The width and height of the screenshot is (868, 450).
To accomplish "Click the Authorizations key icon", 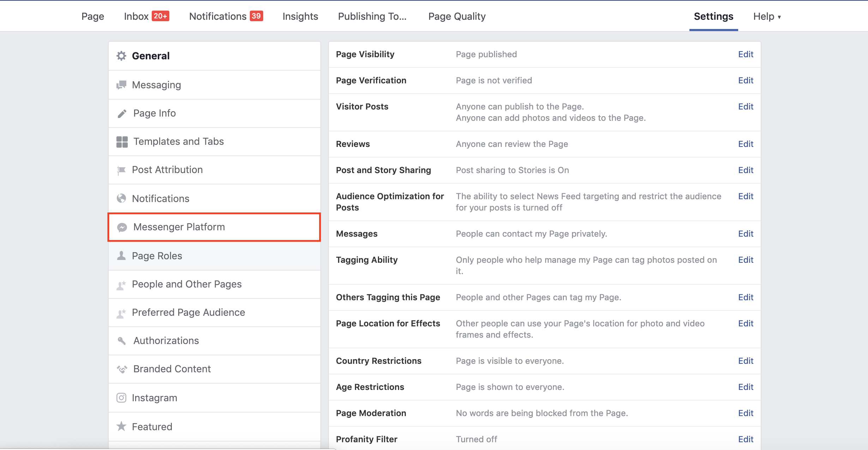I will pyautogui.click(x=122, y=341).
